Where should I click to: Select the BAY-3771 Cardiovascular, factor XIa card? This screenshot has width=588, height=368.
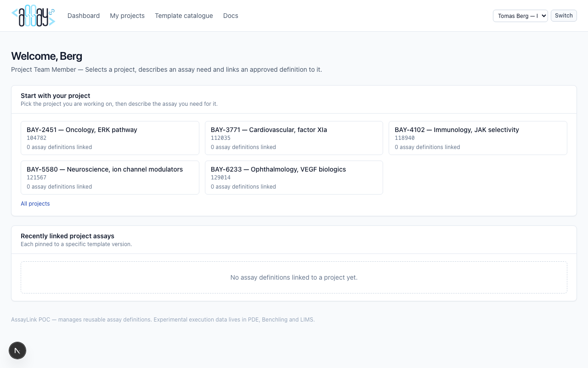click(294, 138)
